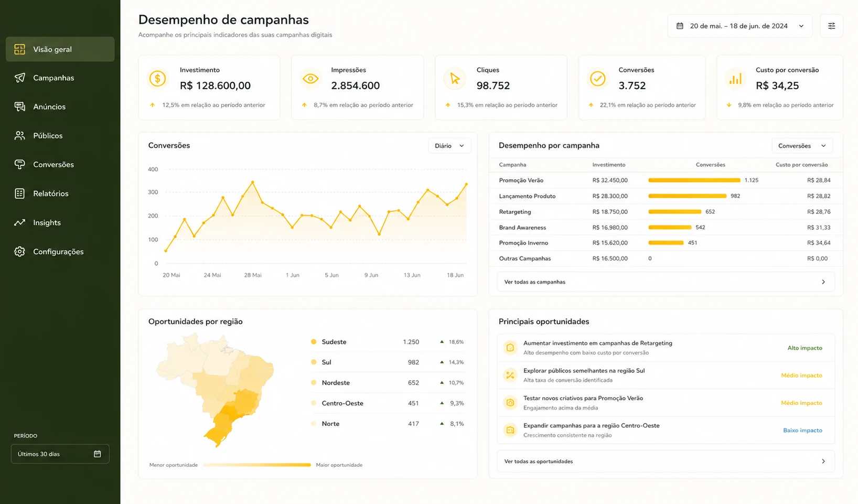
Task: Click Expandir campanhas para a região Centro-Oeste
Action: (x=591, y=425)
